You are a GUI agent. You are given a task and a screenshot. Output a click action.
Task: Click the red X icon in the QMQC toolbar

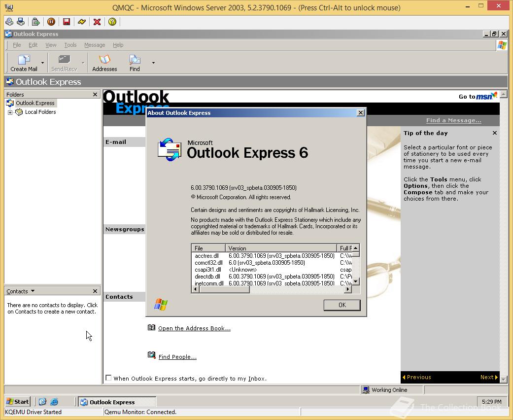click(97, 22)
